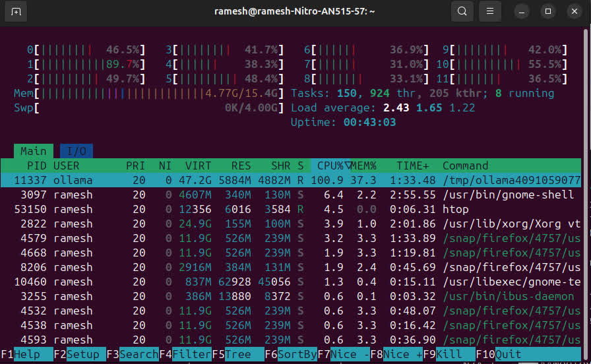Screen dimensions: 591x364
Task: Sort by the NI column header
Action: pyautogui.click(x=165, y=166)
